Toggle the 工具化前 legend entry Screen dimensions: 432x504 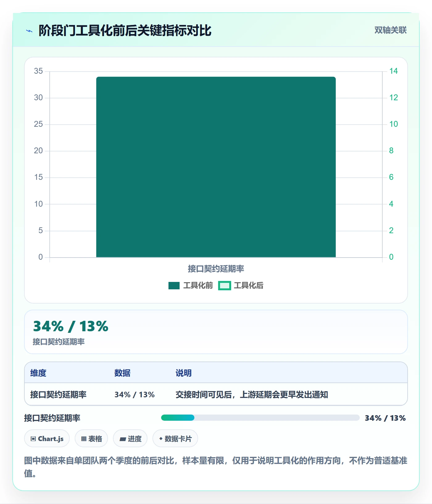(191, 286)
